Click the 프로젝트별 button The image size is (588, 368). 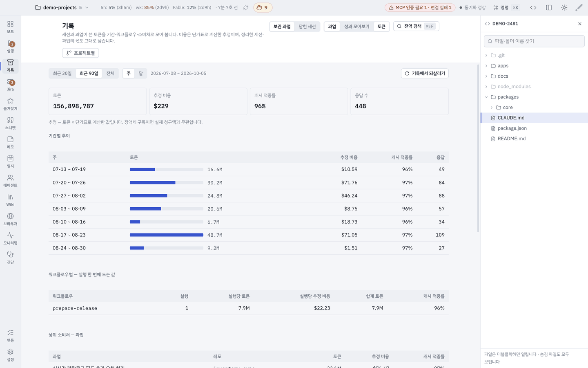click(x=80, y=53)
